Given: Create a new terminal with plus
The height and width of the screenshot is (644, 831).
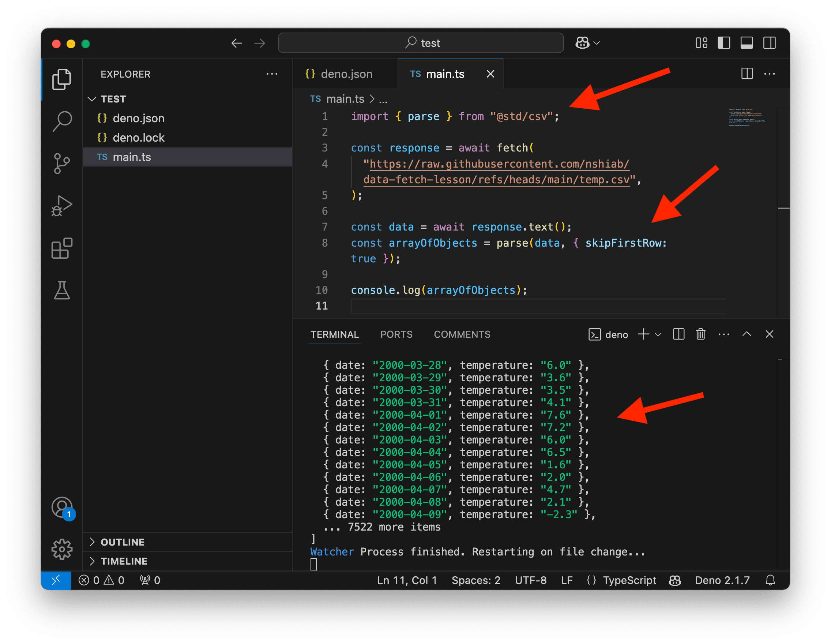Looking at the screenshot, I should click(x=643, y=334).
